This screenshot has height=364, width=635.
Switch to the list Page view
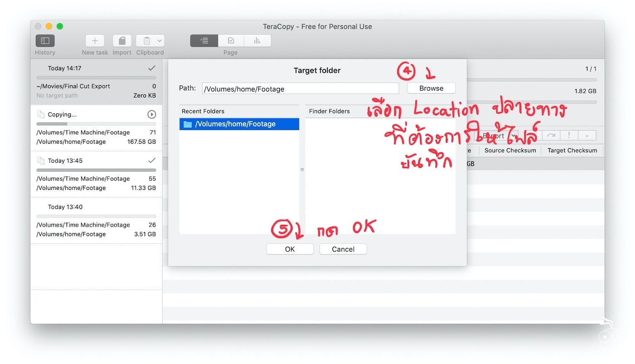coord(204,40)
